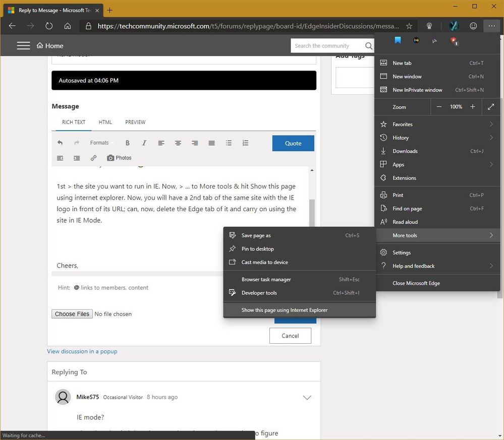Zoom in with the plus button
Screen dimensions: 504x440
click(x=473, y=107)
